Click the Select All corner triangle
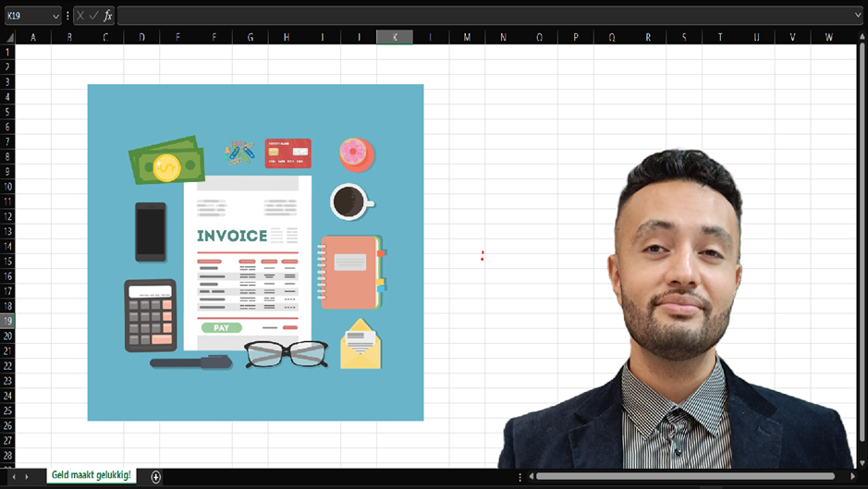The width and height of the screenshot is (868, 489). pyautogui.click(x=8, y=38)
